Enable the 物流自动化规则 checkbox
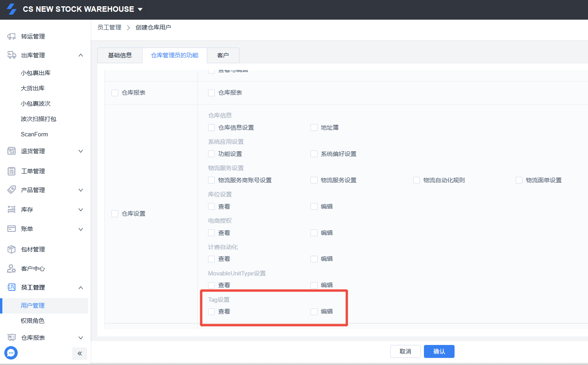588x365 pixels. pyautogui.click(x=416, y=180)
